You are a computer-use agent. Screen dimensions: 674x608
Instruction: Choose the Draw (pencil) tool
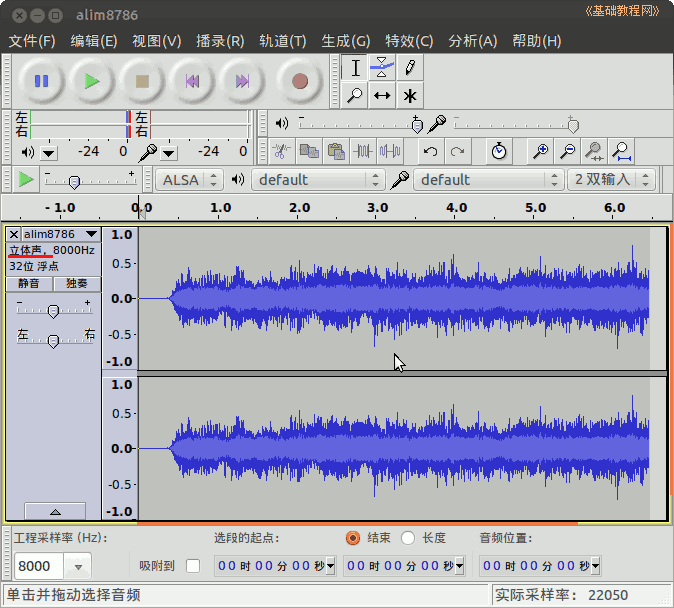click(409, 67)
